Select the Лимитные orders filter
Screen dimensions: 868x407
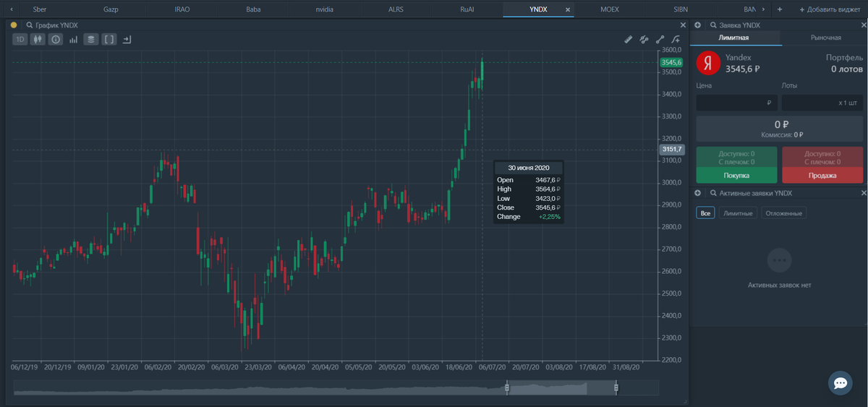pos(738,213)
